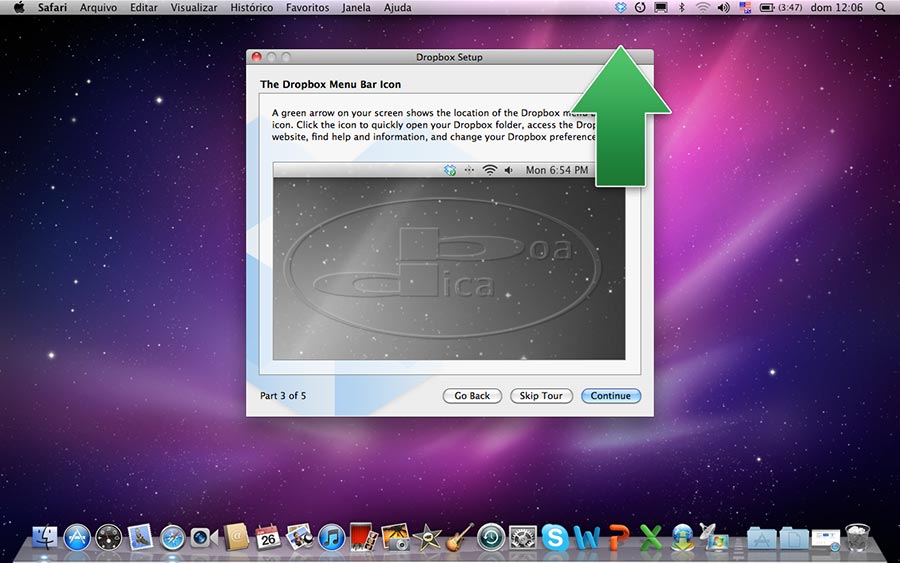Open the Favoritos menu
This screenshot has height=563, width=900.
tap(308, 7)
